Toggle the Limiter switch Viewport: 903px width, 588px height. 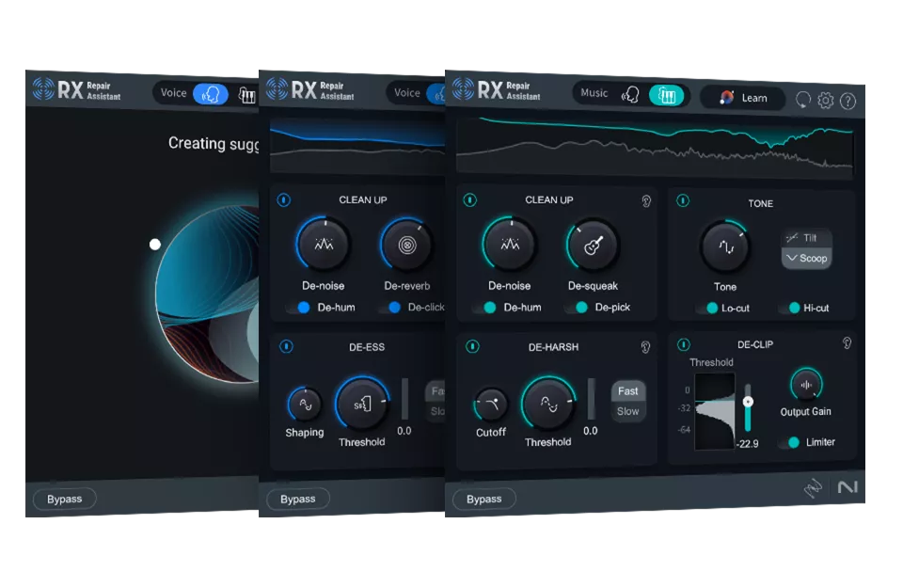pyautogui.click(x=789, y=442)
